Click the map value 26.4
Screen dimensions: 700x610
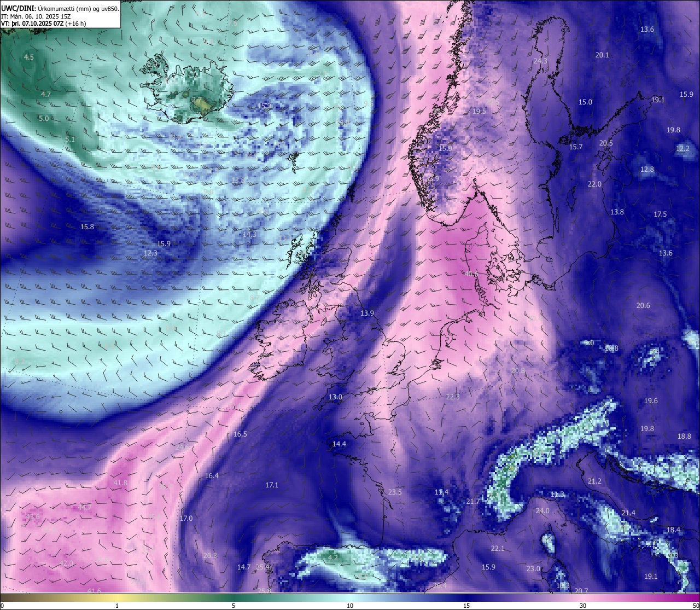440,585
